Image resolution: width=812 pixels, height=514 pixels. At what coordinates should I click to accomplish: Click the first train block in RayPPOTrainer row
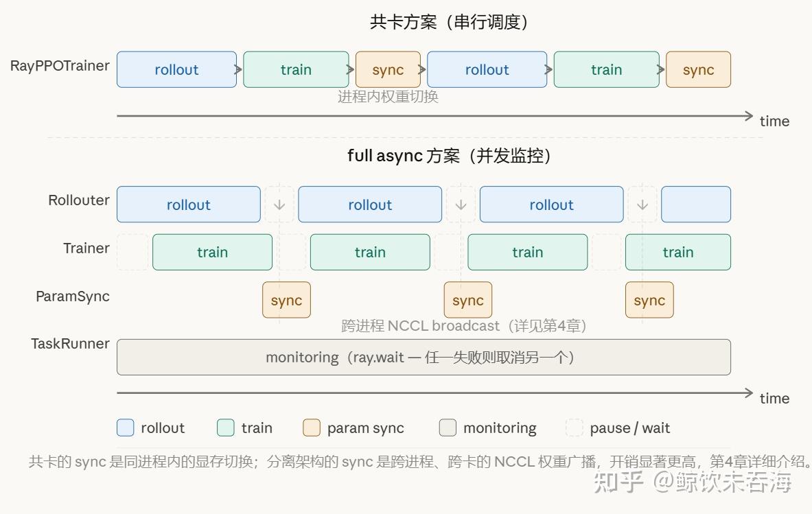click(297, 69)
